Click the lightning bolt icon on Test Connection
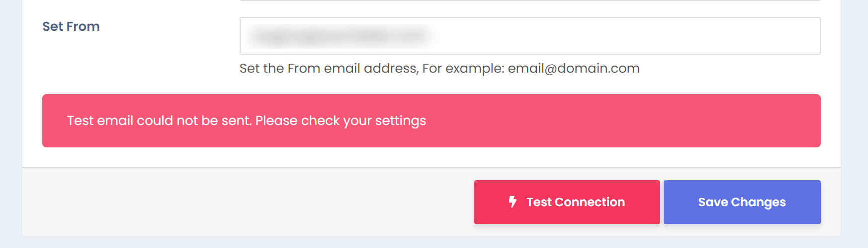868x248 pixels. click(513, 202)
